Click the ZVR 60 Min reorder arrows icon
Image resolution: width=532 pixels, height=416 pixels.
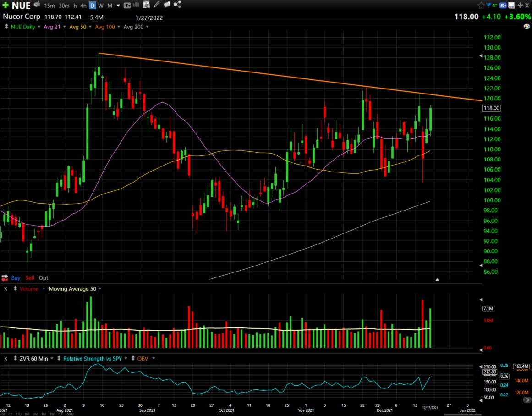coord(15,358)
